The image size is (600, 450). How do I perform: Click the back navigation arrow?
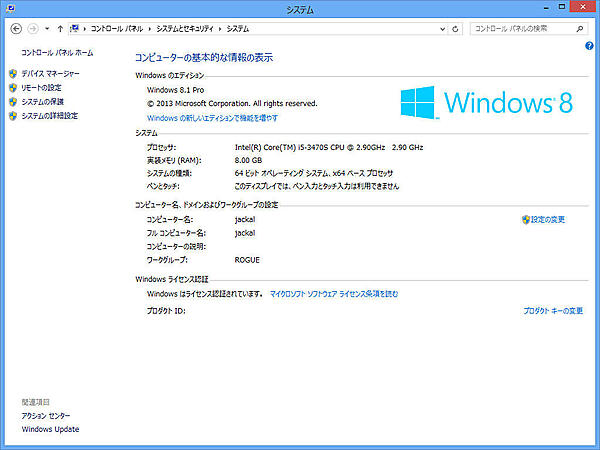tap(15, 29)
